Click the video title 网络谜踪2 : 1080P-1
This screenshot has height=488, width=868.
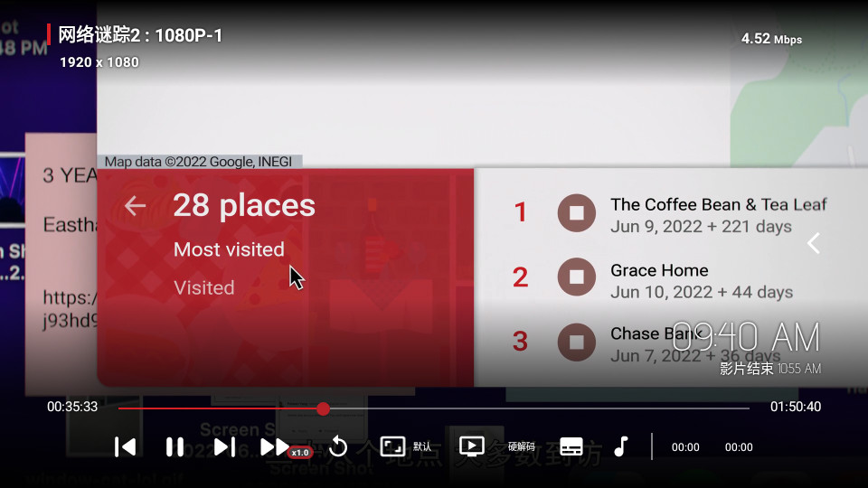click(x=140, y=35)
